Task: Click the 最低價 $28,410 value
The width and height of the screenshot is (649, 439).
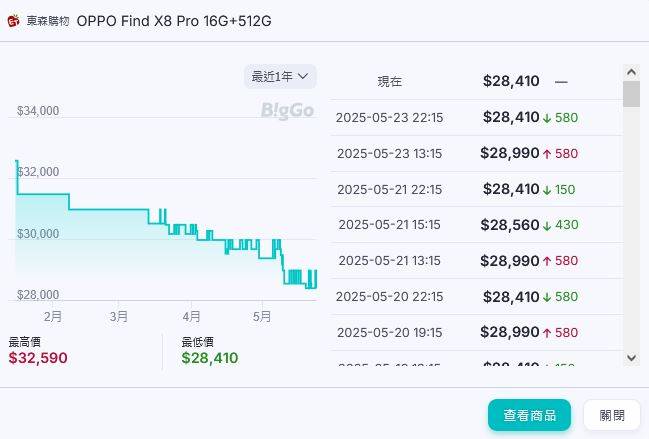Action: click(x=210, y=358)
